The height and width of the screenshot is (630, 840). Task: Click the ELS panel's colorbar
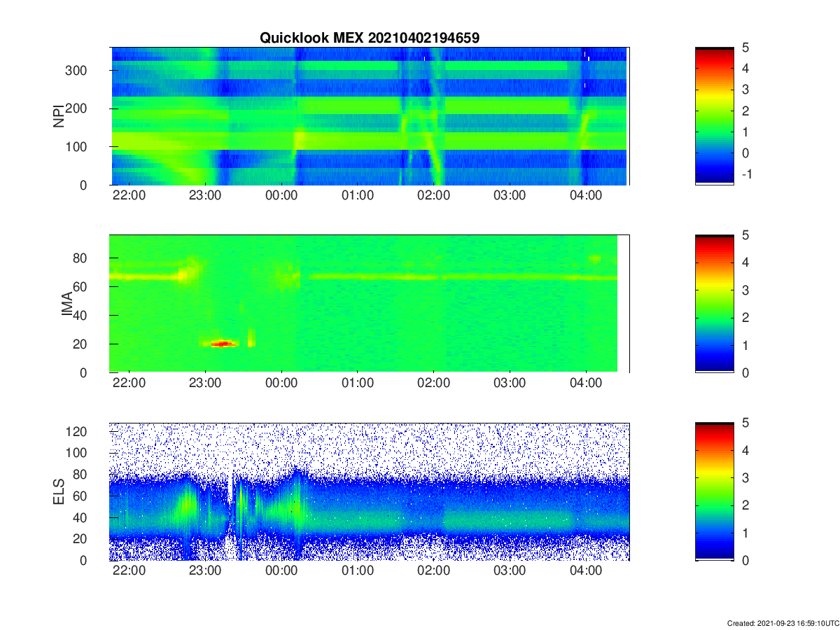tap(715, 491)
